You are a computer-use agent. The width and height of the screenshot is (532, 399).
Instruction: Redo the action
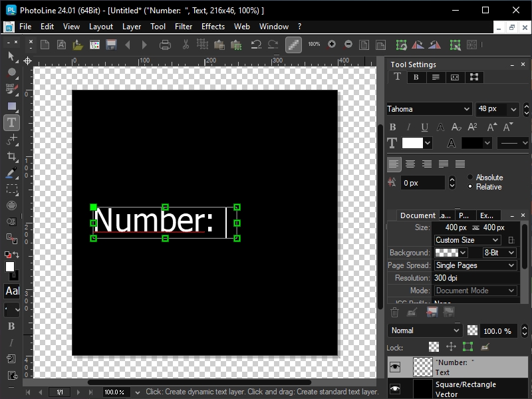click(273, 45)
